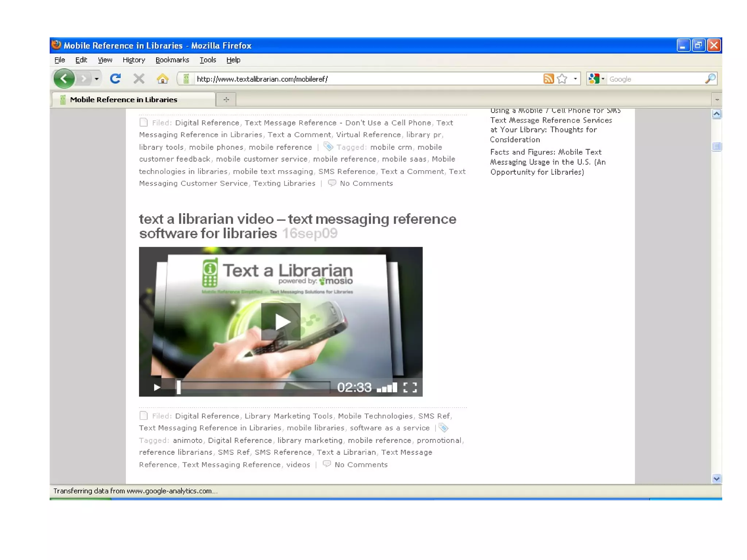Image resolution: width=747 pixels, height=560 pixels.
Task: Click the large center play button on video
Action: 280,322
